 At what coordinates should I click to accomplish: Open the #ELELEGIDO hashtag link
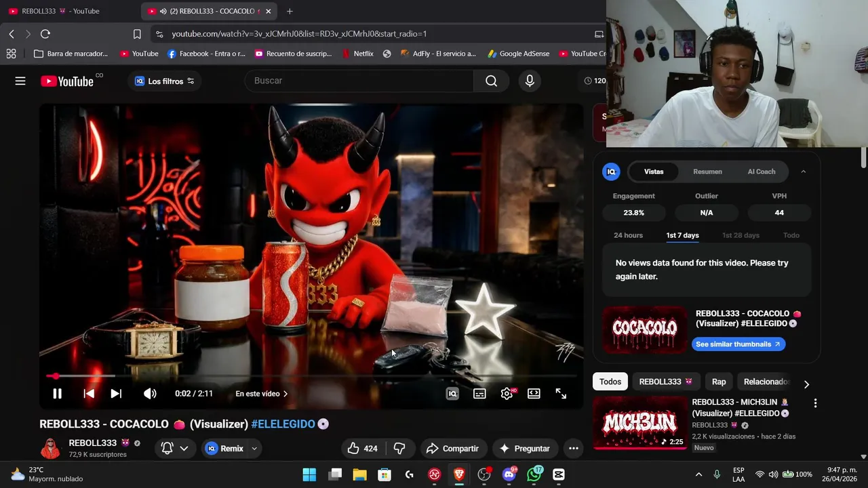click(283, 424)
